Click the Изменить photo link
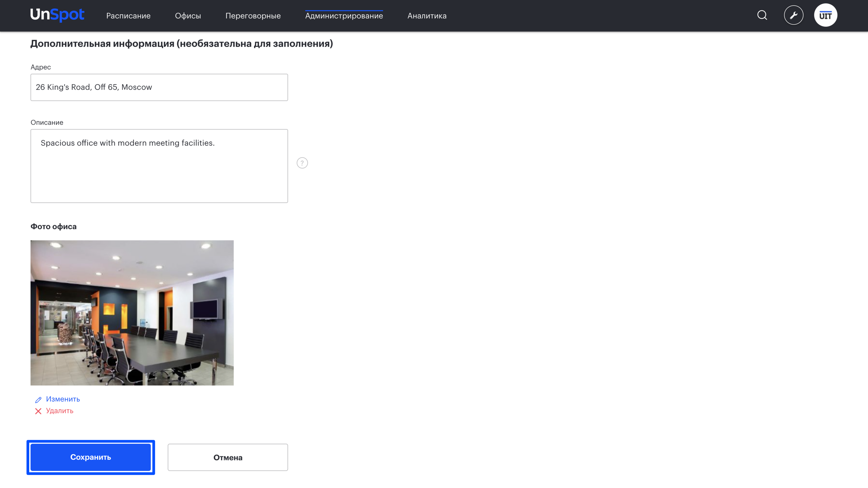Screen dimensions: 868x488 (x=63, y=399)
